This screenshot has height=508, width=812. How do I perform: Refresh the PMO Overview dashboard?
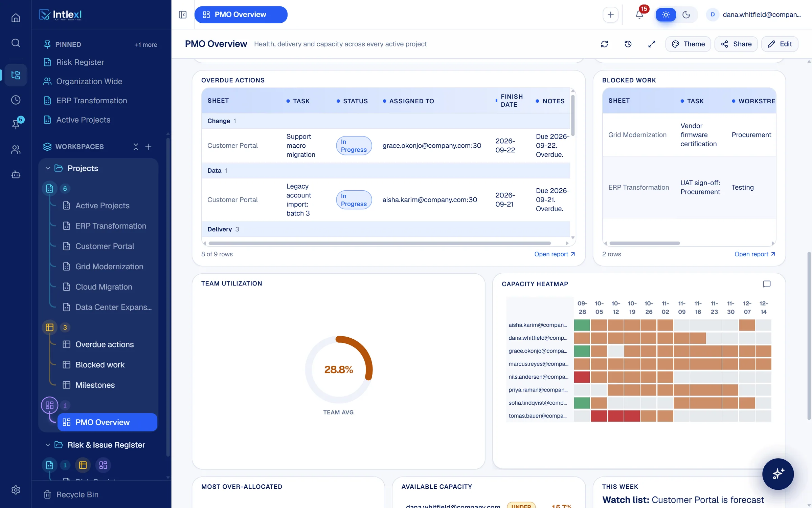[605, 44]
